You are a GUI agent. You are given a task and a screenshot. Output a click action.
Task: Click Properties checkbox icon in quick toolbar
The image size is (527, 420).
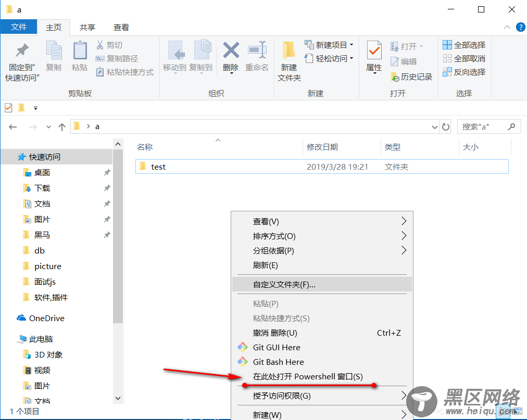click(8, 108)
